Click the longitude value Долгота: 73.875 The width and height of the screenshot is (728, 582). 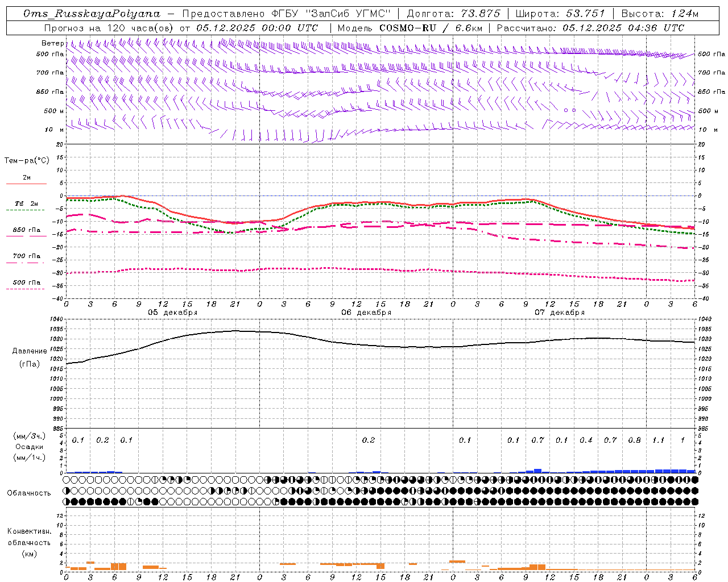point(454,14)
